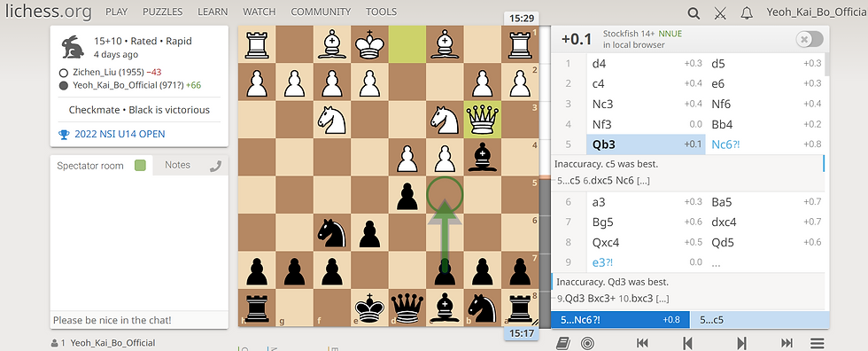
Task: Click the white queen on the board
Action: tap(482, 120)
